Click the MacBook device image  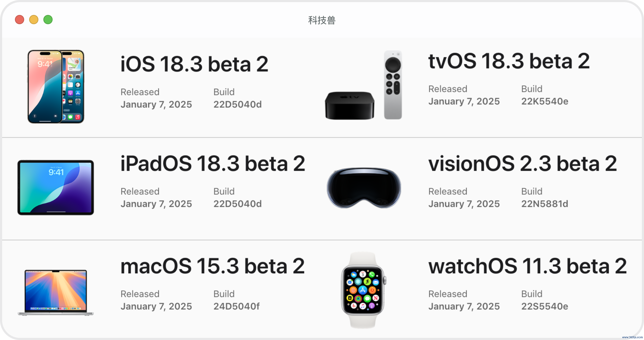(56, 293)
